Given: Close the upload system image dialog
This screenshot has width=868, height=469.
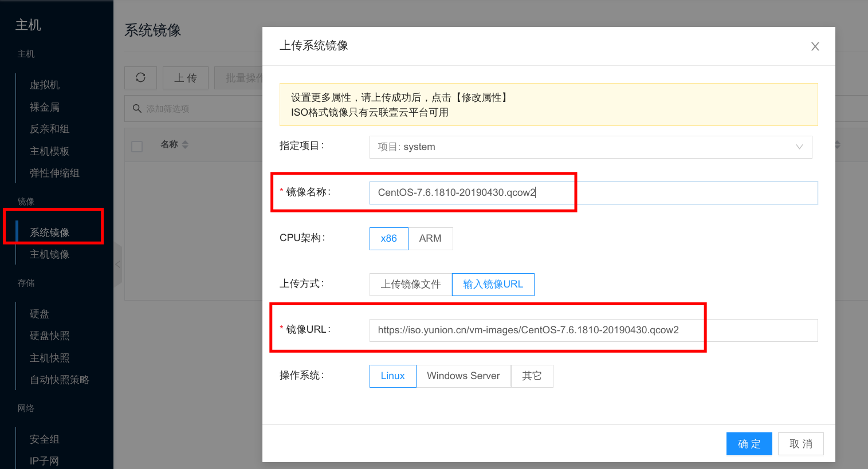Looking at the screenshot, I should [x=815, y=46].
